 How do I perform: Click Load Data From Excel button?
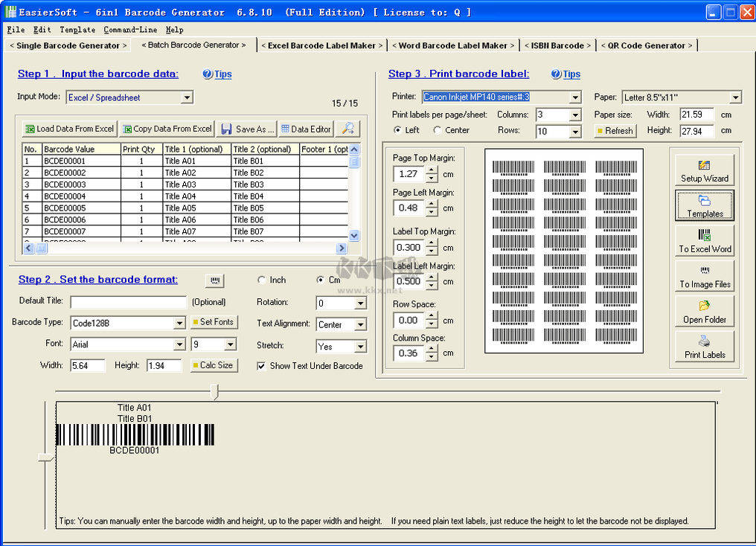pos(69,129)
